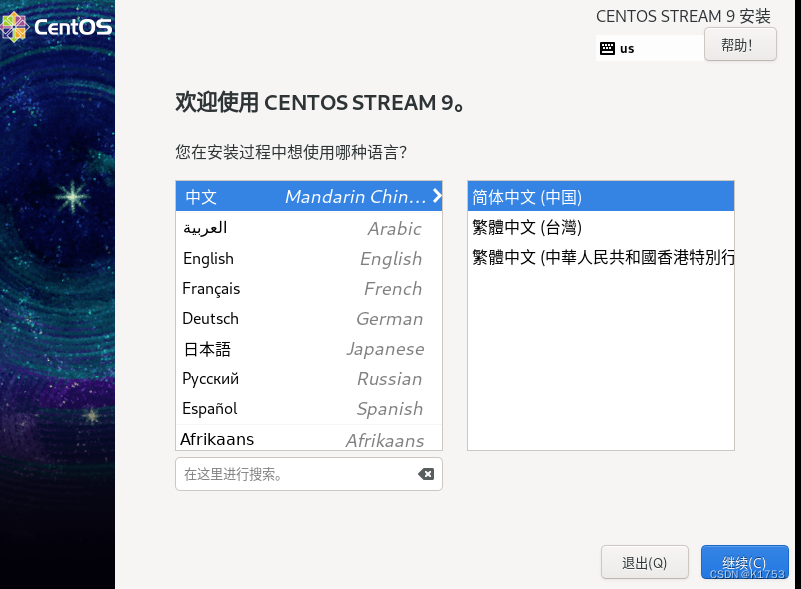This screenshot has height=589, width=801.
Task: Choose 繁體中文 (中華人民共和國香港特別行 locale
Action: pos(601,257)
